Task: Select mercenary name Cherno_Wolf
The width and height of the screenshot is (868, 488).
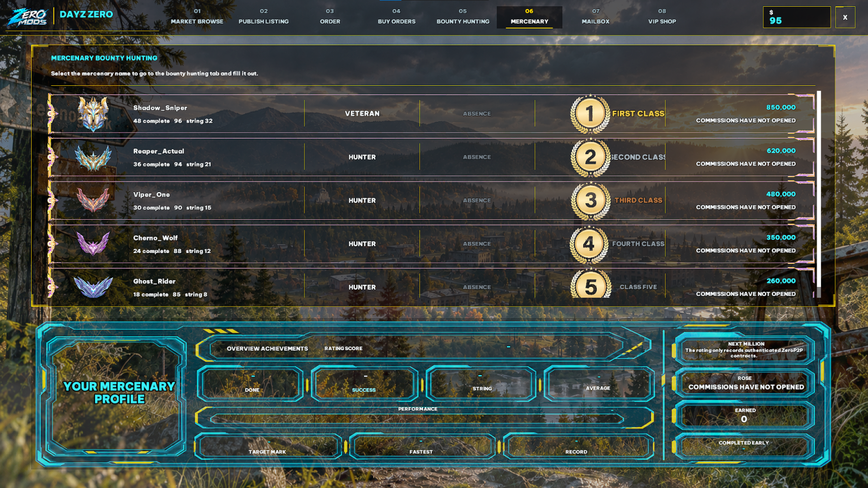Action: (155, 238)
